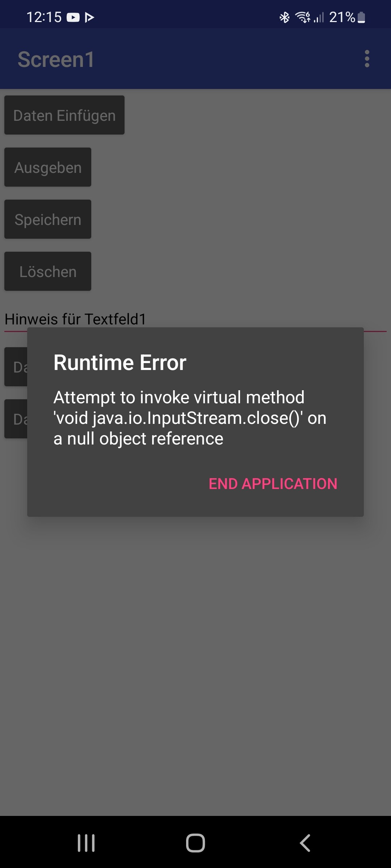Open the three-dot overflow menu

pos(367,59)
